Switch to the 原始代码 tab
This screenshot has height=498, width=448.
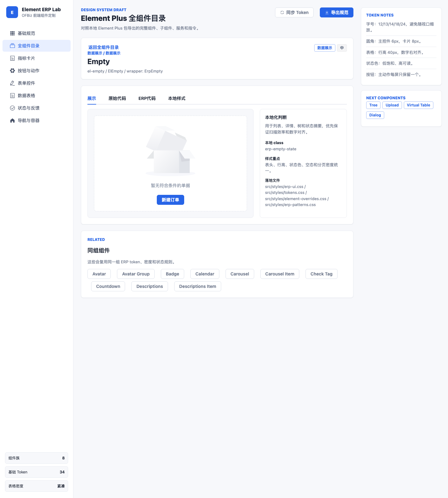click(x=117, y=98)
